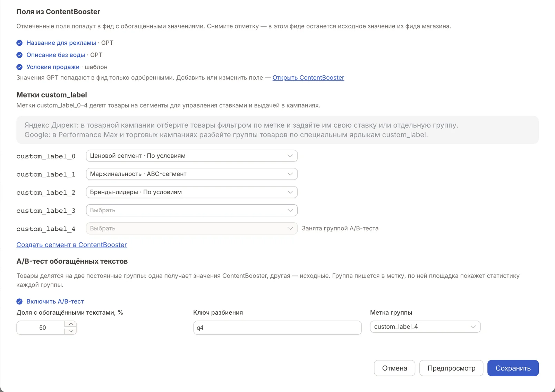Open the custom_label_2 «Бренды-лидеры» dropdown
The image size is (555, 392).
tap(191, 192)
